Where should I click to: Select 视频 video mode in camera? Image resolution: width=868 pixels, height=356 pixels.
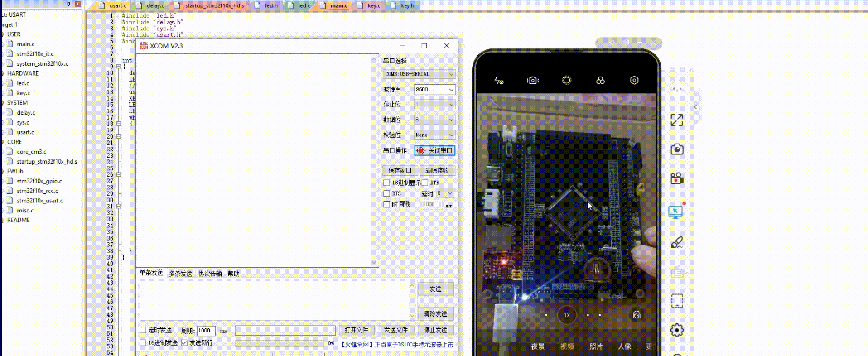[567, 346]
